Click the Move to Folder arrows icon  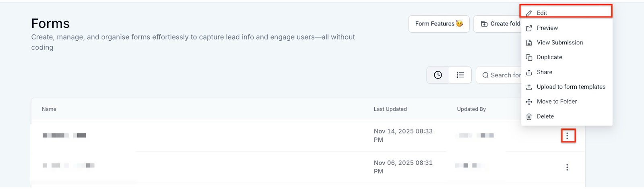(529, 102)
